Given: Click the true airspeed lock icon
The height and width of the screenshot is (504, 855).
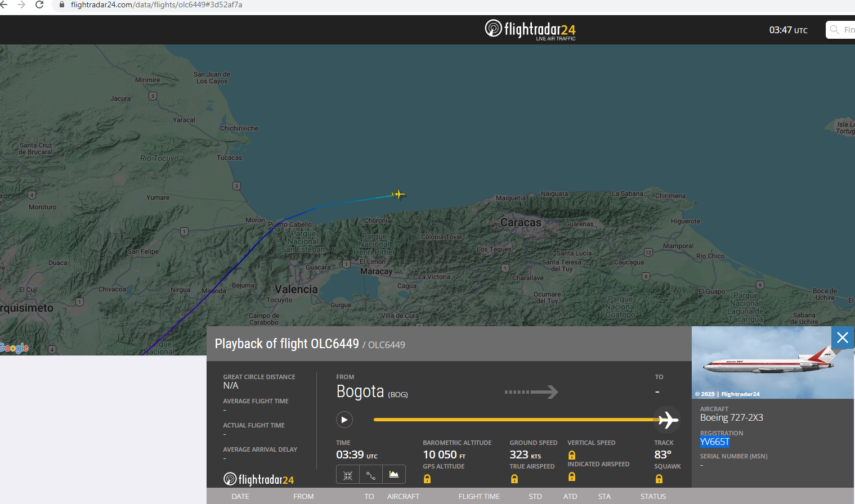Looking at the screenshot, I should click(514, 479).
